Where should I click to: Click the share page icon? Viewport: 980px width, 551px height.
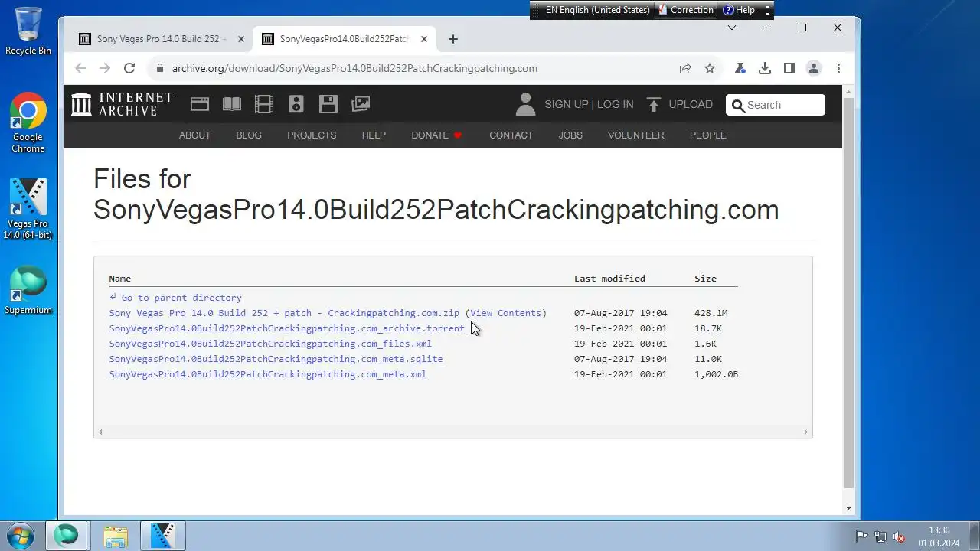685,68
